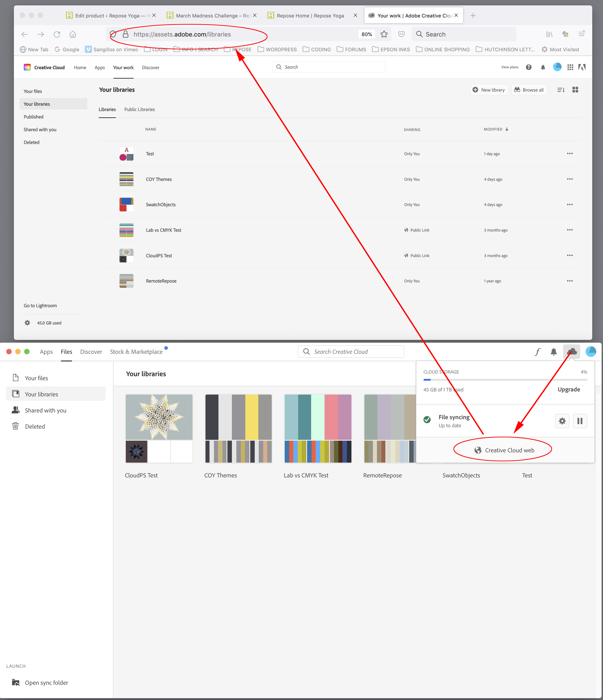Open the options menu for the Test library
This screenshot has width=603, height=700.
point(570,153)
